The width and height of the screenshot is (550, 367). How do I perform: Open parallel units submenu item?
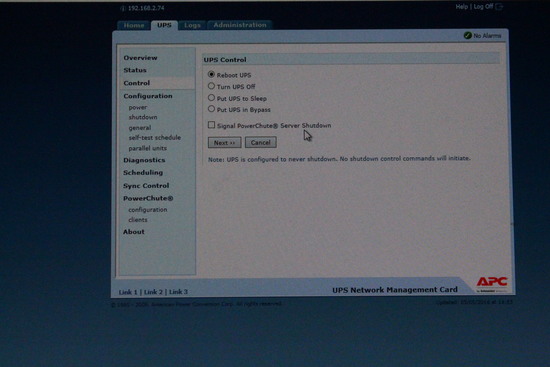[x=148, y=148]
